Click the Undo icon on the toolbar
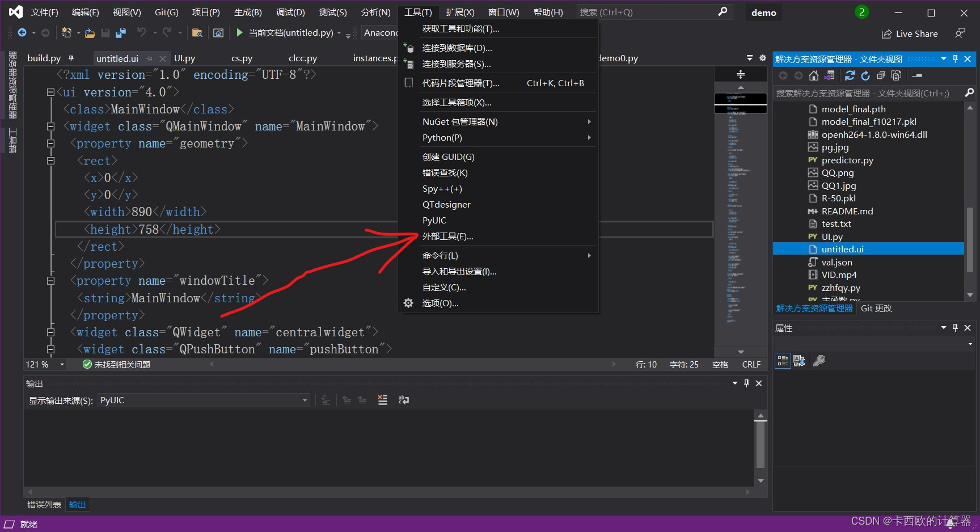Image resolution: width=980 pixels, height=532 pixels. (142, 32)
